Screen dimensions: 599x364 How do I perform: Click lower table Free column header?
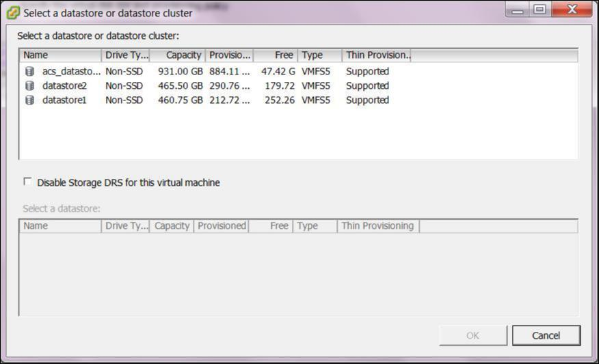click(x=271, y=226)
